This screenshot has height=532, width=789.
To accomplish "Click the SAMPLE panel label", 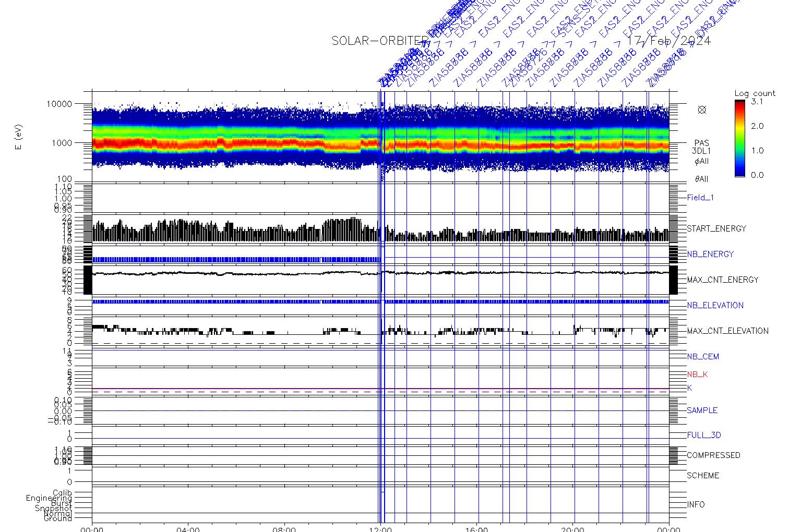I will (x=702, y=410).
